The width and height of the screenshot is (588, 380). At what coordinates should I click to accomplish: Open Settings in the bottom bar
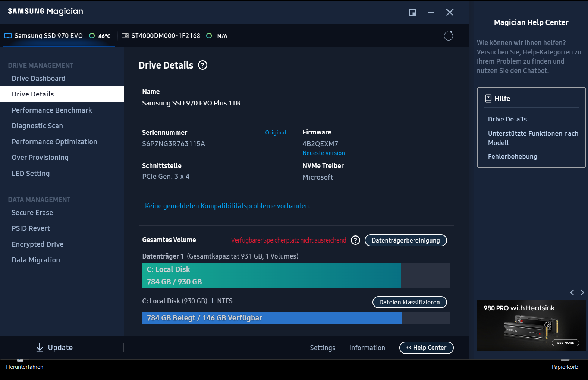(x=323, y=348)
